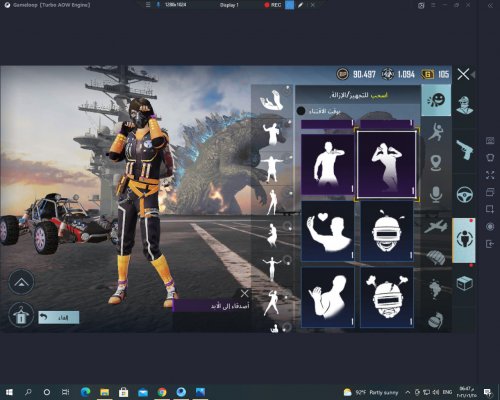Switch to the airplane sub-tab
The image size is (500, 400).
(x=436, y=226)
